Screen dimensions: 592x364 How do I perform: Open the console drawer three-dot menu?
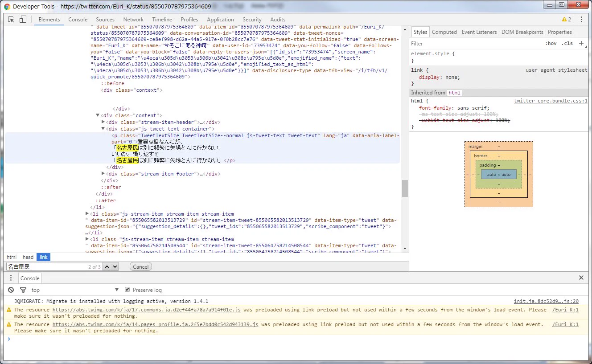click(x=11, y=278)
